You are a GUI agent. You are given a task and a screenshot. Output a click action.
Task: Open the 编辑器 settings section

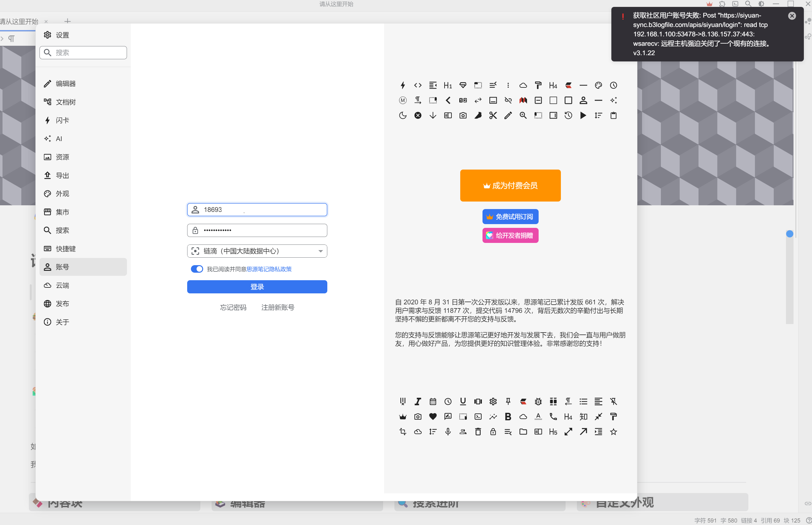point(66,83)
